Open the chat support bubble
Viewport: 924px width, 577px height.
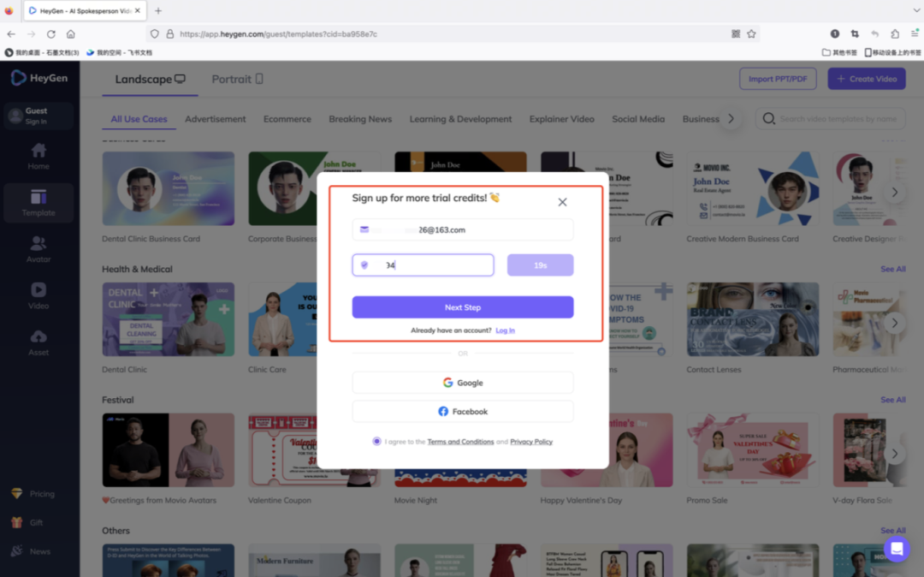pyautogui.click(x=897, y=549)
